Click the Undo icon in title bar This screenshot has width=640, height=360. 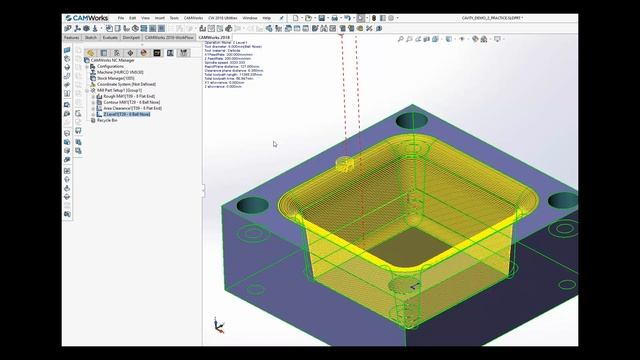tap(347, 18)
